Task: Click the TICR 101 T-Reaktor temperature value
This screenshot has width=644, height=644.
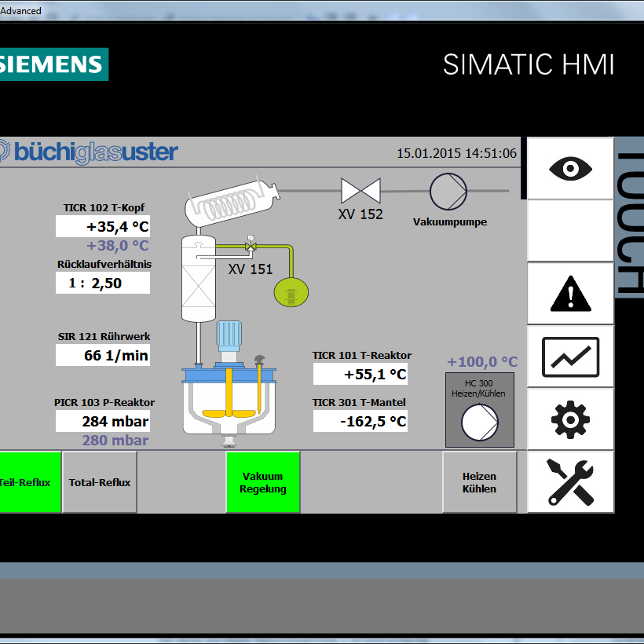Action: [x=360, y=375]
